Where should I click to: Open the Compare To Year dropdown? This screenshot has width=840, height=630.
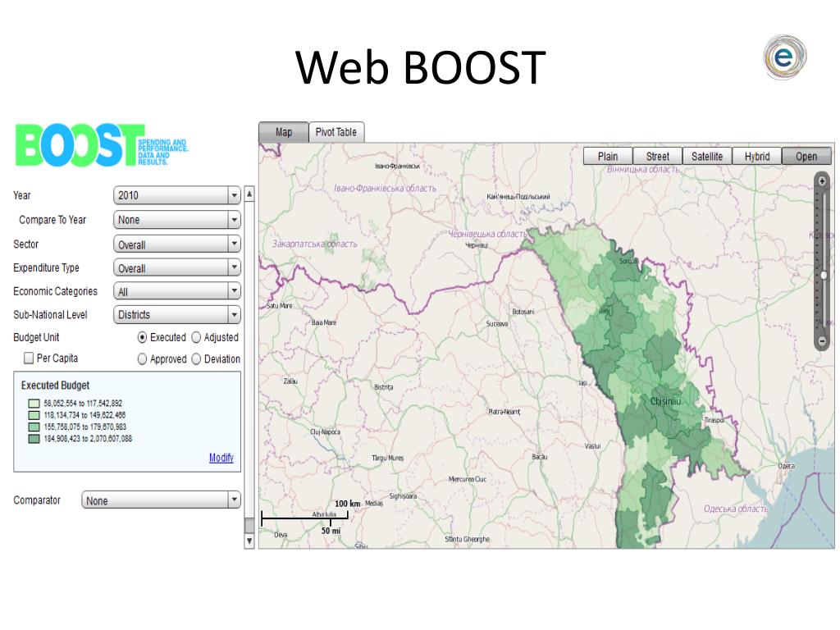(x=177, y=220)
